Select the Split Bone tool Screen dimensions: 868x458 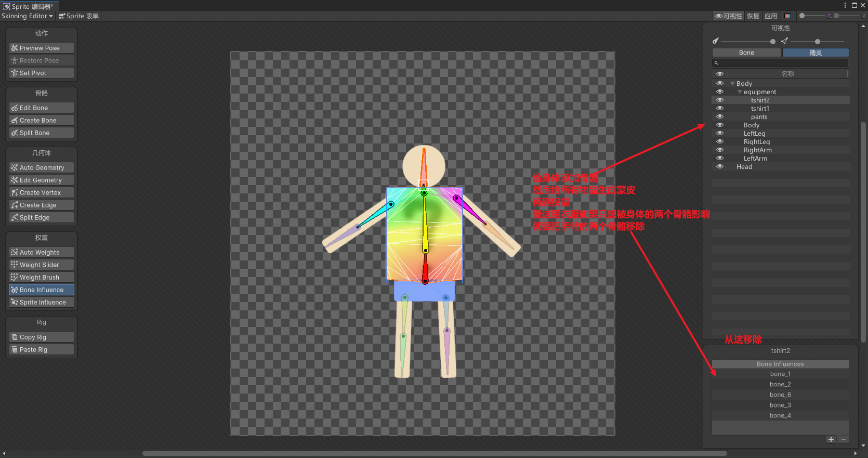pyautogui.click(x=42, y=133)
